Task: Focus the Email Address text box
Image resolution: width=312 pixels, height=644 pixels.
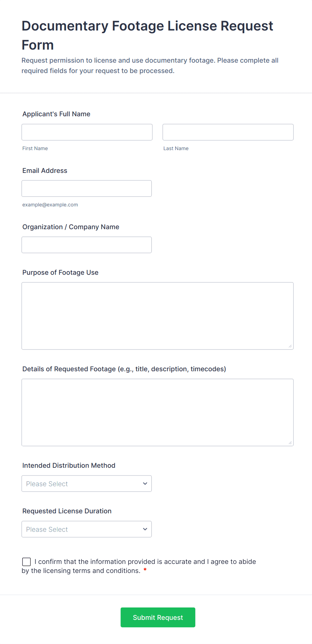Action: (x=87, y=188)
